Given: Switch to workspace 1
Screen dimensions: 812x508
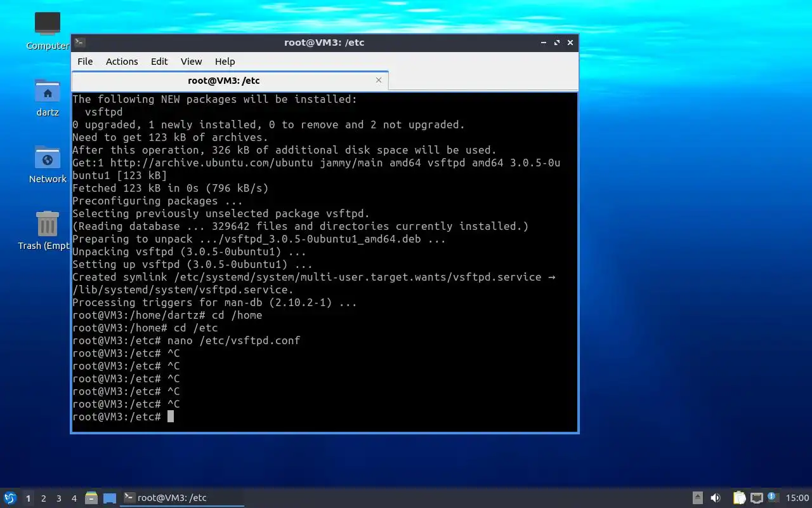Looking at the screenshot, I should 28,498.
